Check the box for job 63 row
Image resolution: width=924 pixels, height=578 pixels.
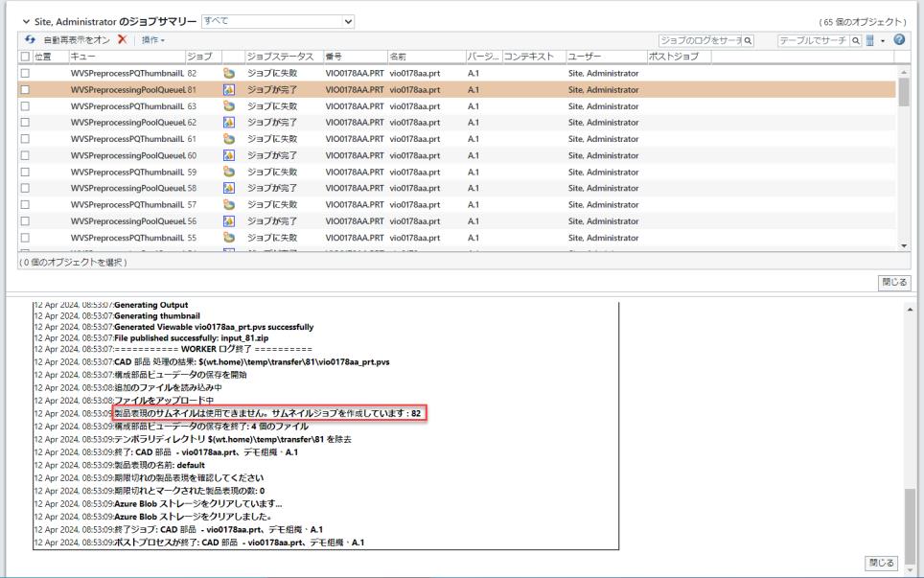pyautogui.click(x=25, y=106)
